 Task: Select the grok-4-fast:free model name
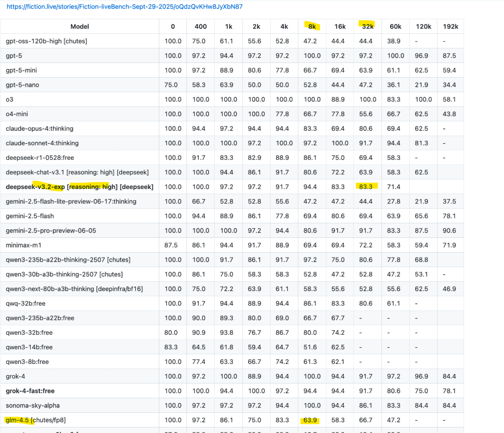[30, 391]
